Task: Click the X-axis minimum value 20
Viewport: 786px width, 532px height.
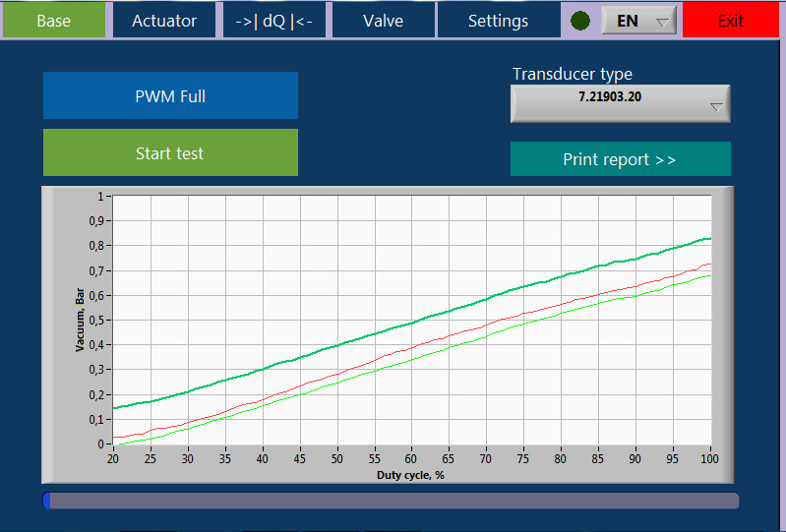Action: tap(113, 459)
